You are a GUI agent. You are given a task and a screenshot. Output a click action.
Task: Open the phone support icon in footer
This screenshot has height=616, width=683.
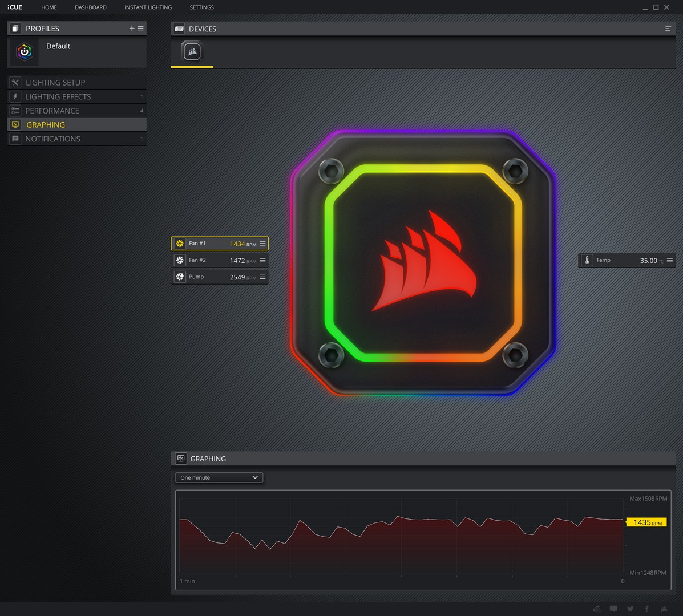[x=597, y=609]
